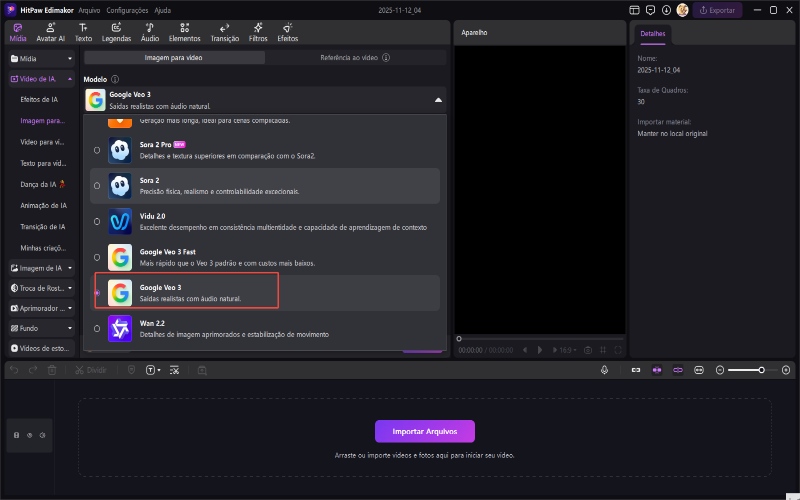Select the Filtros tool icon

[x=258, y=32]
